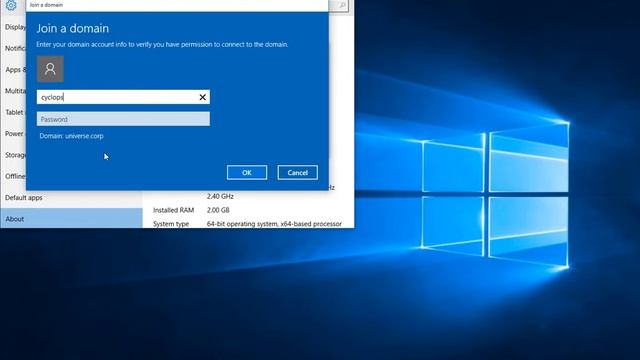Viewport: 640px width, 360px height.
Task: Click the OK button in Join a domain
Action: click(247, 173)
